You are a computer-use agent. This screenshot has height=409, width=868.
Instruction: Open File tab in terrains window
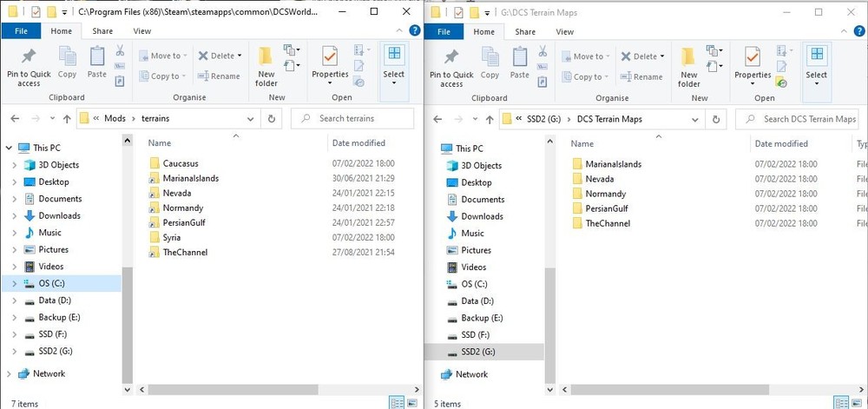[21, 31]
